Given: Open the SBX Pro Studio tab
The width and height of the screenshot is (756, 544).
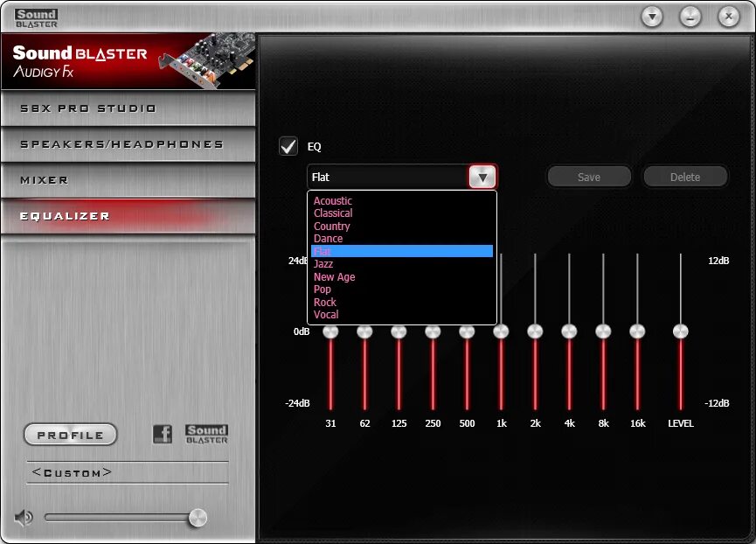Looking at the screenshot, I should pyautogui.click(x=128, y=108).
